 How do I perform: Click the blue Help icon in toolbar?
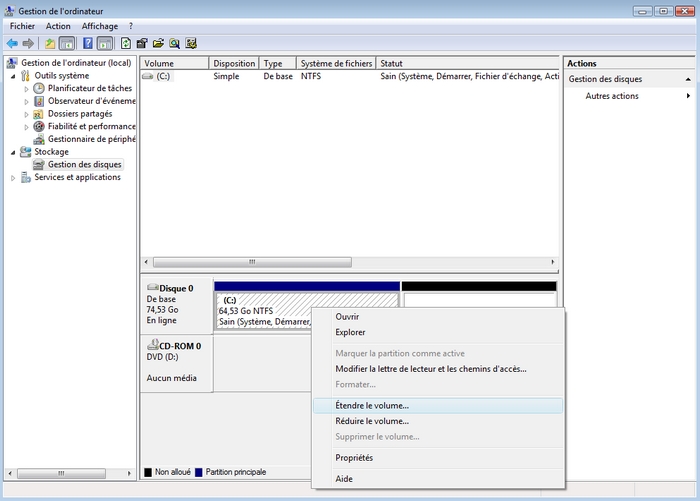86,44
